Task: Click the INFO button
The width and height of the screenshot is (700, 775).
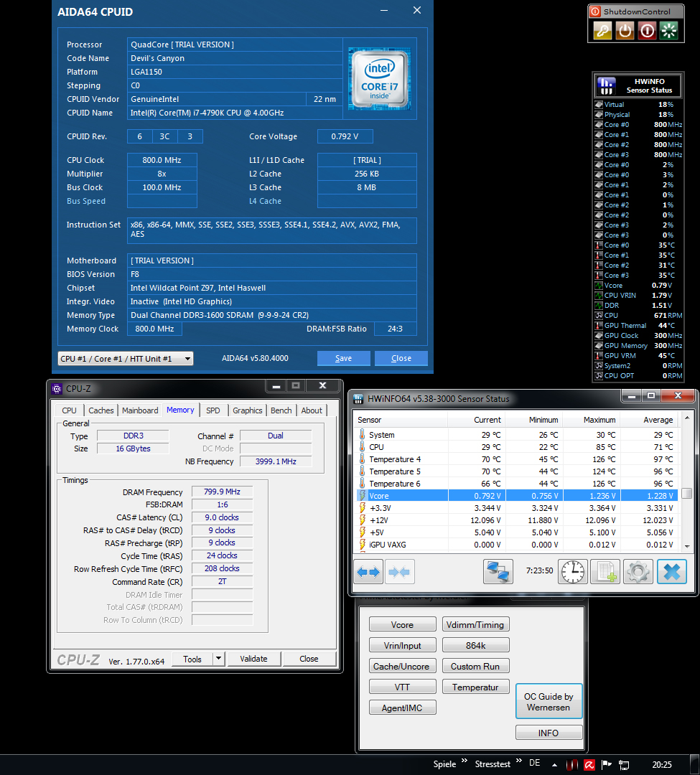Action: coord(549,733)
